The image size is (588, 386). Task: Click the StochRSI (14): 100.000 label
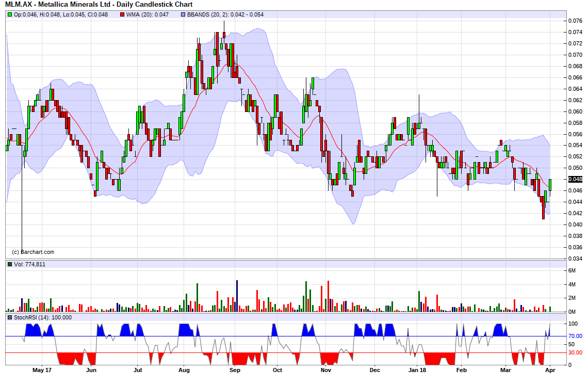(x=43, y=318)
